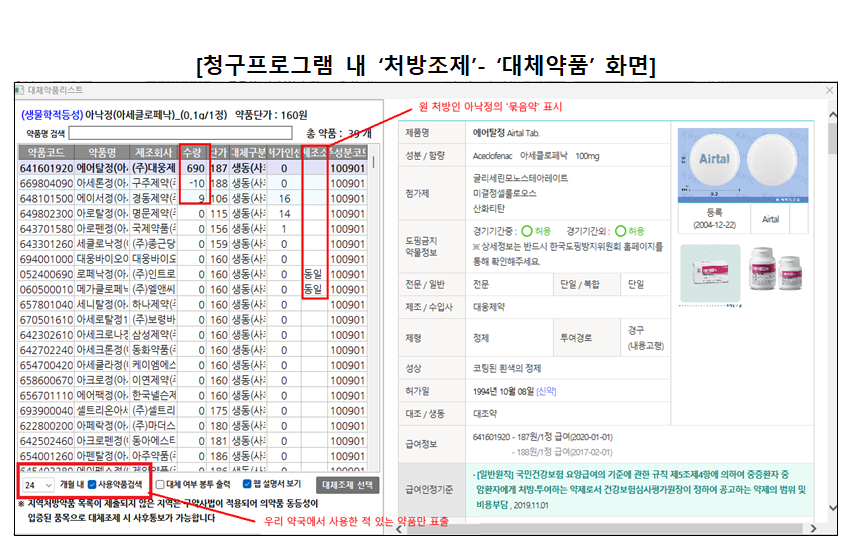The image size is (841, 558).
Task: Click the 제조회사 column header
Action: coord(155,152)
